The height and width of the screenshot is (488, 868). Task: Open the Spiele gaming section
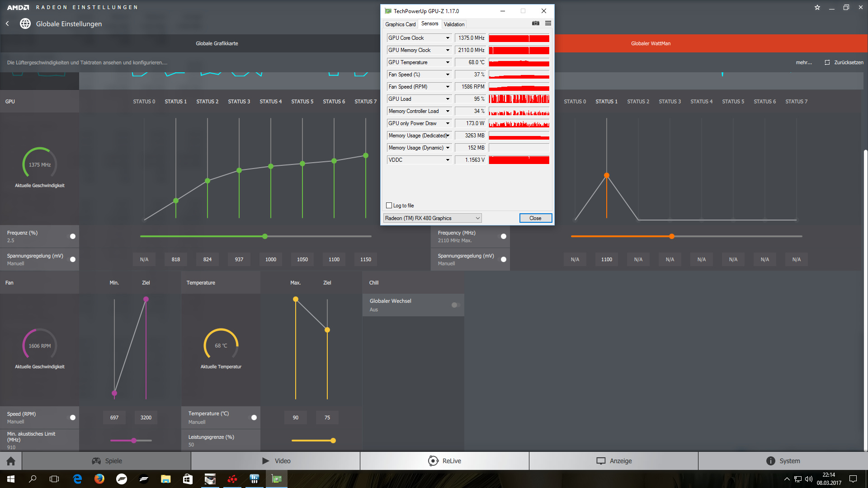pyautogui.click(x=107, y=461)
